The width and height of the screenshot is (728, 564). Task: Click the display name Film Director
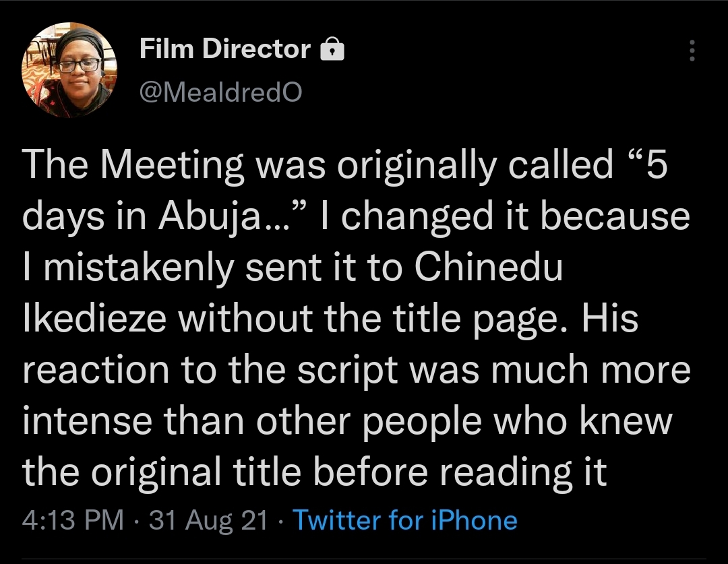(226, 49)
